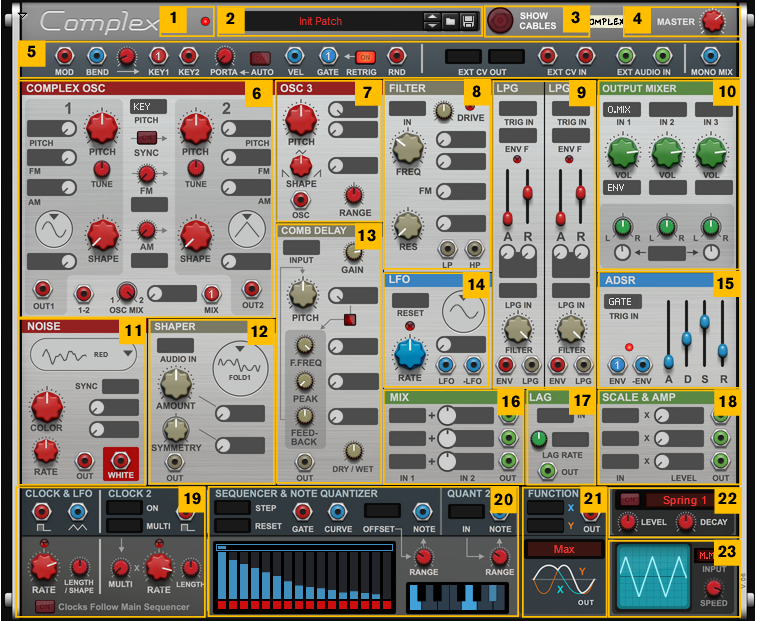The height and width of the screenshot is (621, 757).
Task: Click the sequencer step bar graph display
Action: (x=305, y=577)
